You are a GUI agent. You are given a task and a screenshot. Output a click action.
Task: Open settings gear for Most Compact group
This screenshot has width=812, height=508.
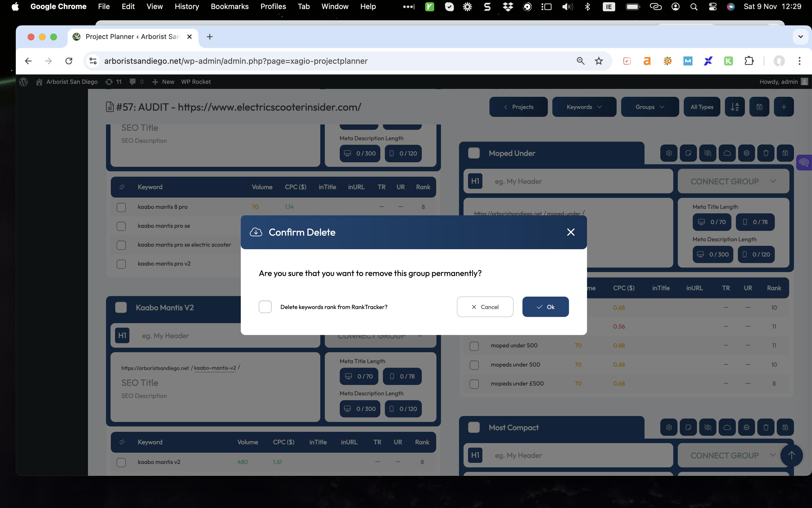[x=669, y=427]
